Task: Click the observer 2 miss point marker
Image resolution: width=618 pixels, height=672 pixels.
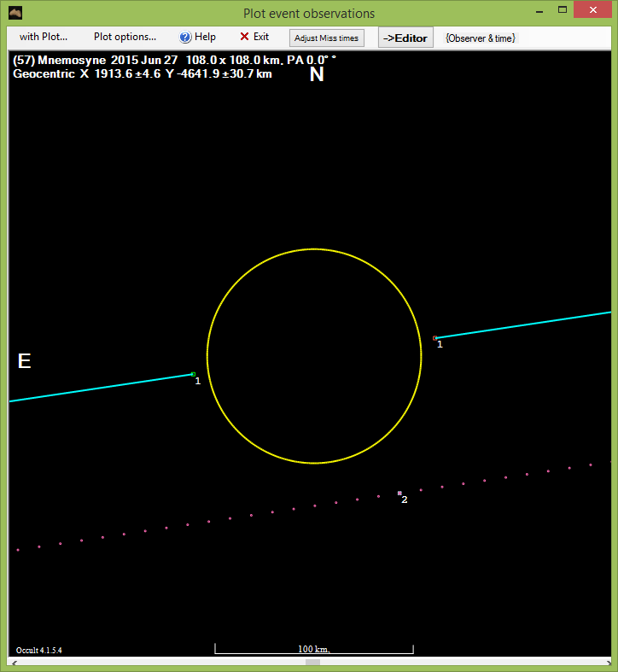Action: pyautogui.click(x=399, y=493)
